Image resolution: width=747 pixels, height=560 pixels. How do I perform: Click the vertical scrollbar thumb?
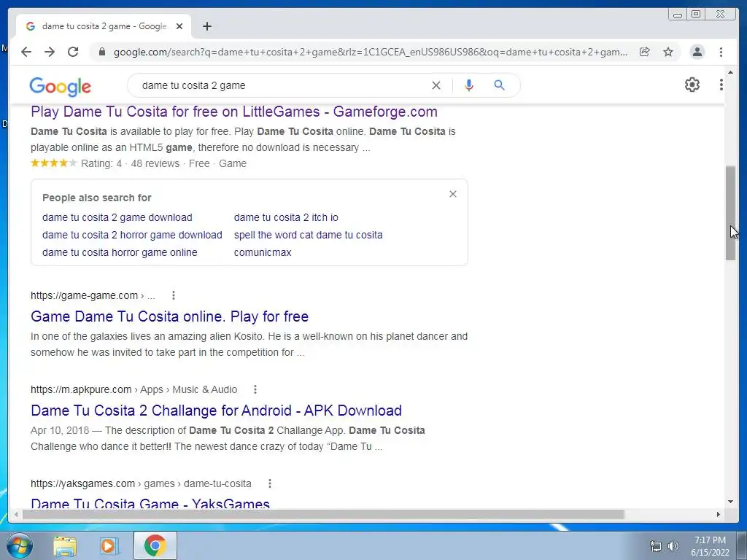(730, 213)
